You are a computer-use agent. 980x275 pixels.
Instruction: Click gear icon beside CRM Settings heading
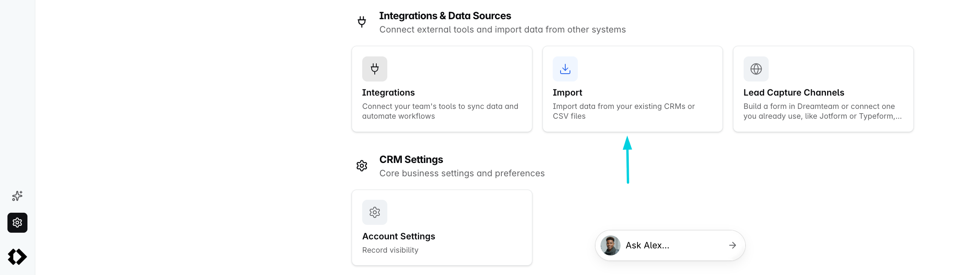click(362, 166)
